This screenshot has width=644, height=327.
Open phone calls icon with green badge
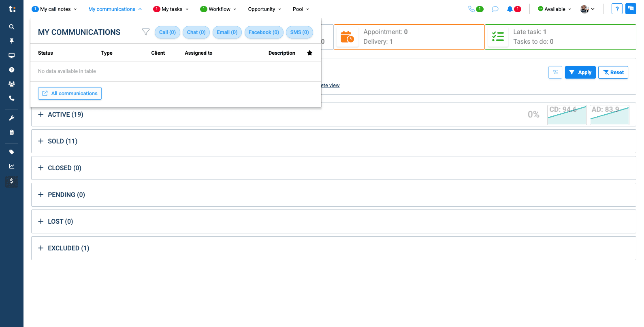point(476,9)
